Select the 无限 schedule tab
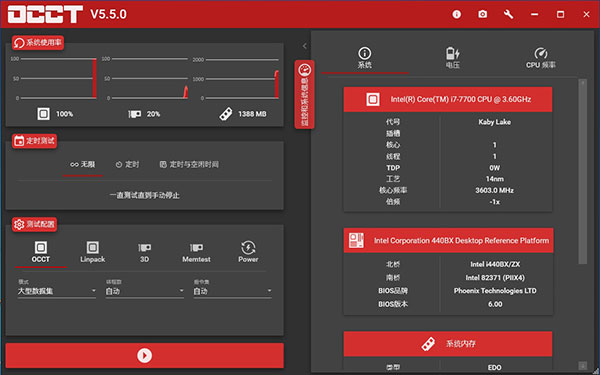This screenshot has width=600, height=375. [83, 165]
